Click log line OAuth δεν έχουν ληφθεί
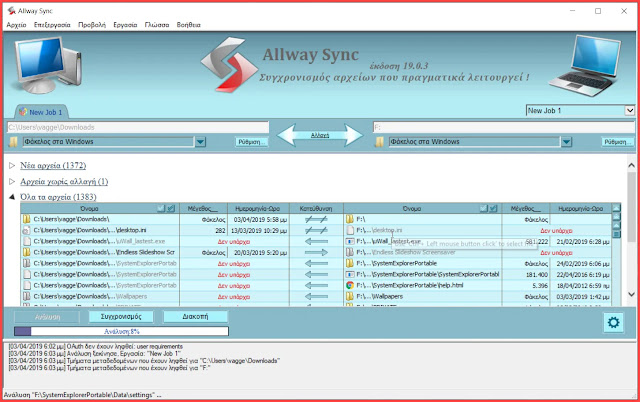The image size is (640, 402). click(x=96, y=346)
